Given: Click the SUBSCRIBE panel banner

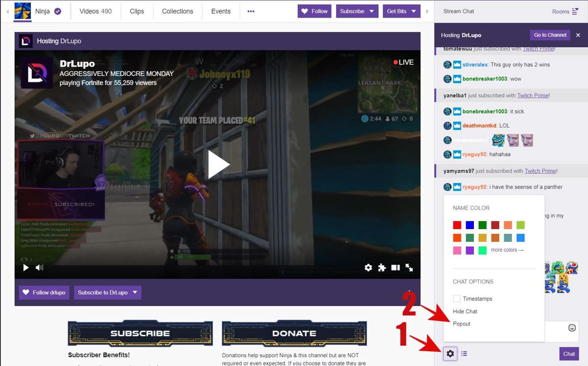Looking at the screenshot, I should click(140, 333).
